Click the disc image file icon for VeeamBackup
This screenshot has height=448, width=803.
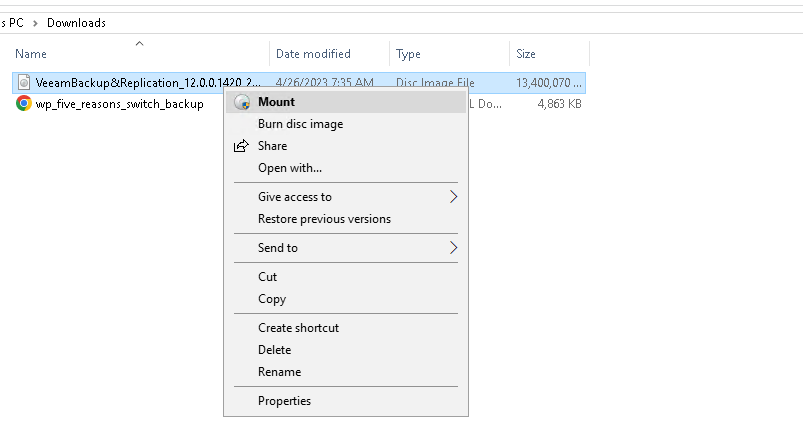(24, 82)
